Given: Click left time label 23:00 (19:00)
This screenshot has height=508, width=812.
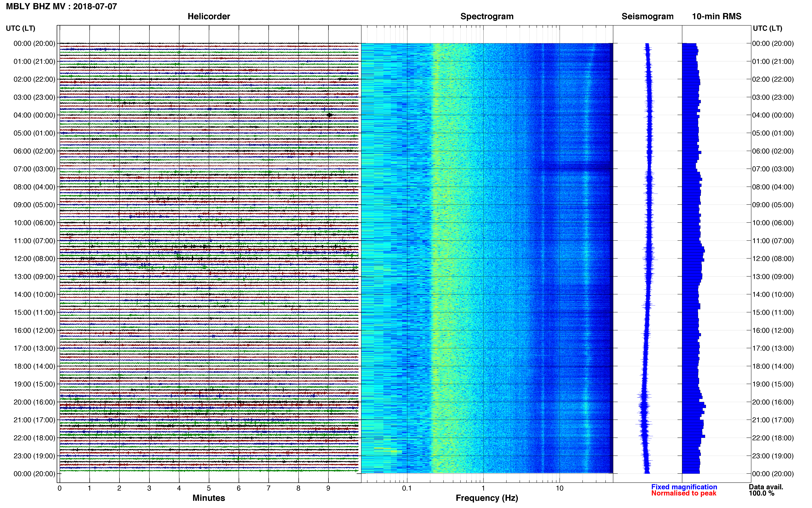Looking at the screenshot, I should 34,456.
